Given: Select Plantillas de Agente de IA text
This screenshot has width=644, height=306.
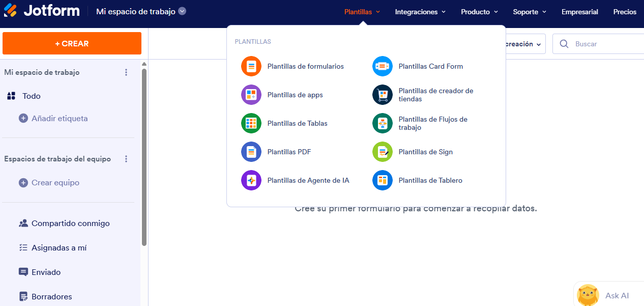Looking at the screenshot, I should tap(308, 180).
